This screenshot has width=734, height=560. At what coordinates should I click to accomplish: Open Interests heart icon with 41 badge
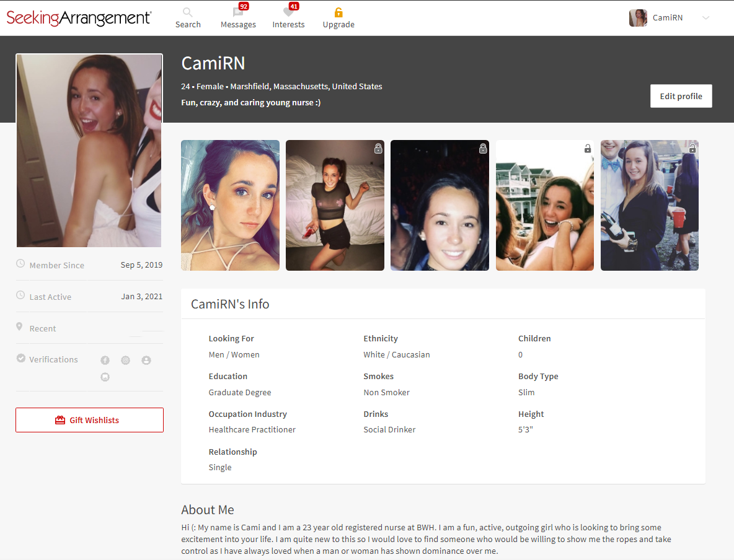[x=289, y=12]
